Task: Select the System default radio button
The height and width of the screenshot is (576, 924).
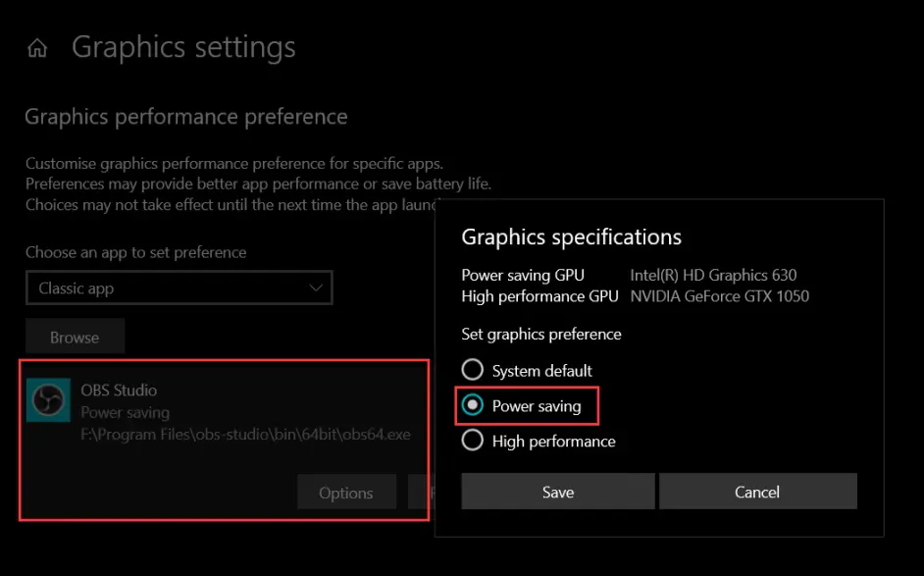Action: coord(472,370)
